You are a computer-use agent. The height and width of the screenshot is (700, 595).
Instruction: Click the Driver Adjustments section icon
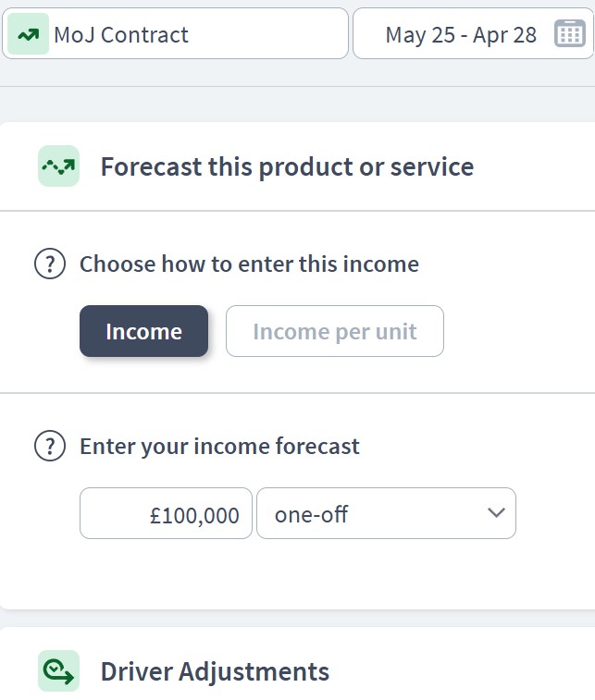pyautogui.click(x=58, y=671)
